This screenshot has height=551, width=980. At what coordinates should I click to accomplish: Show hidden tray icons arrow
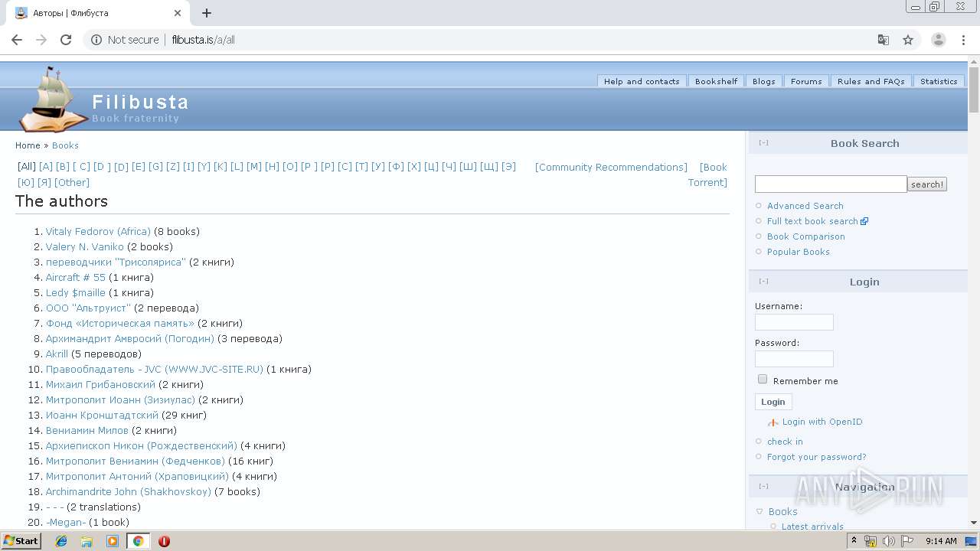pyautogui.click(x=854, y=541)
